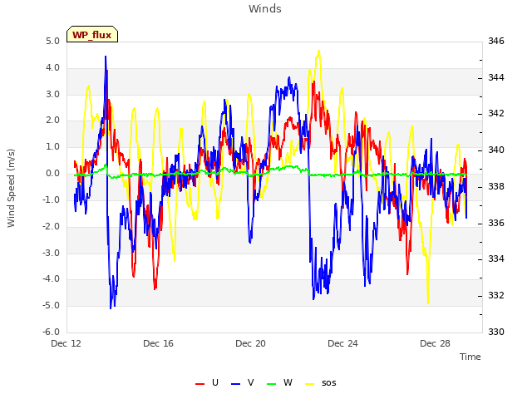Viewport: 532px width, 399px height.
Task: Select the red U legend swatch
Action: [200, 383]
